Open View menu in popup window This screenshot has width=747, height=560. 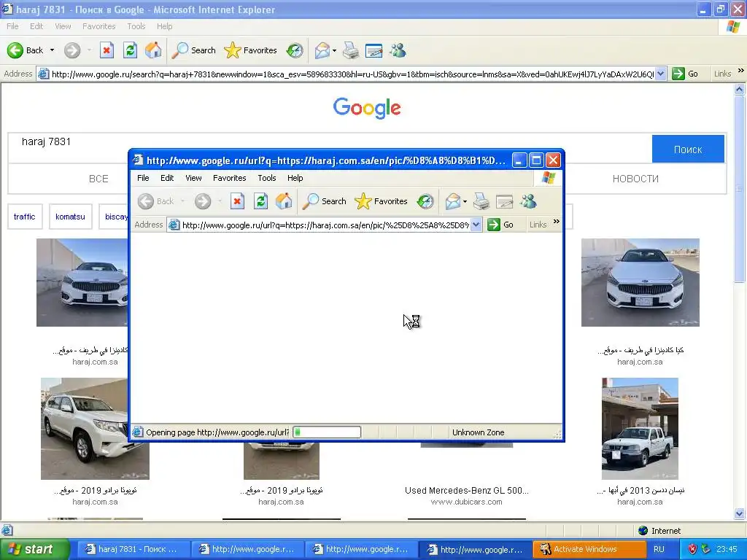pyautogui.click(x=193, y=178)
